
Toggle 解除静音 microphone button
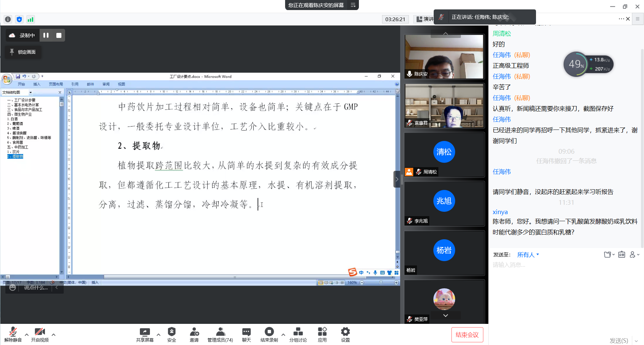pyautogui.click(x=13, y=332)
